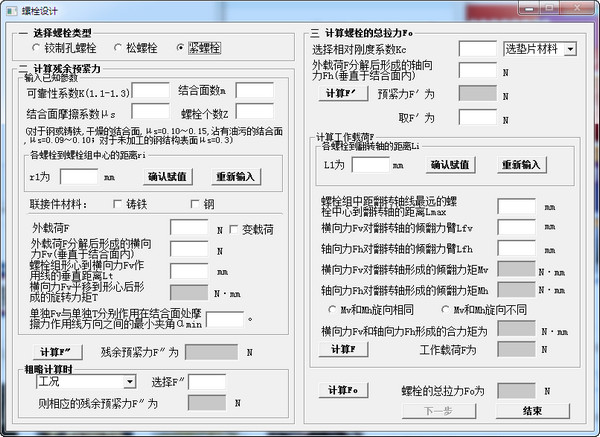Click the 结束 button

(x=532, y=411)
